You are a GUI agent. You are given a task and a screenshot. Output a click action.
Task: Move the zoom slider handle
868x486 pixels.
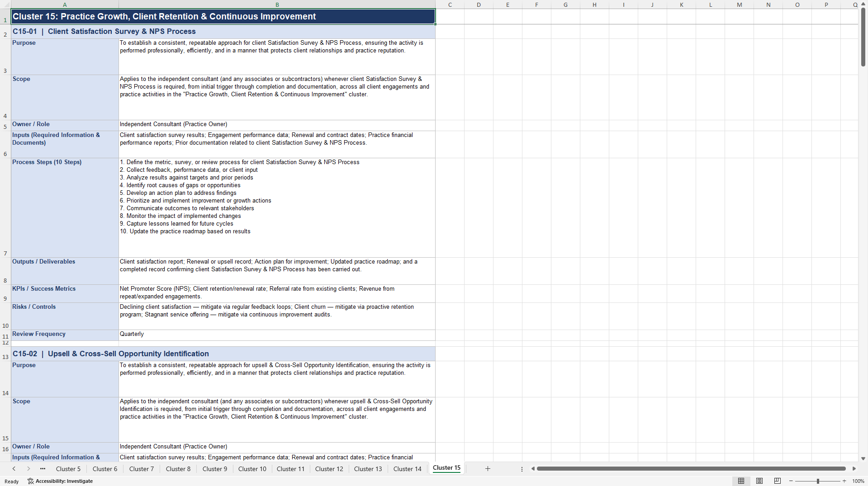[x=818, y=481]
